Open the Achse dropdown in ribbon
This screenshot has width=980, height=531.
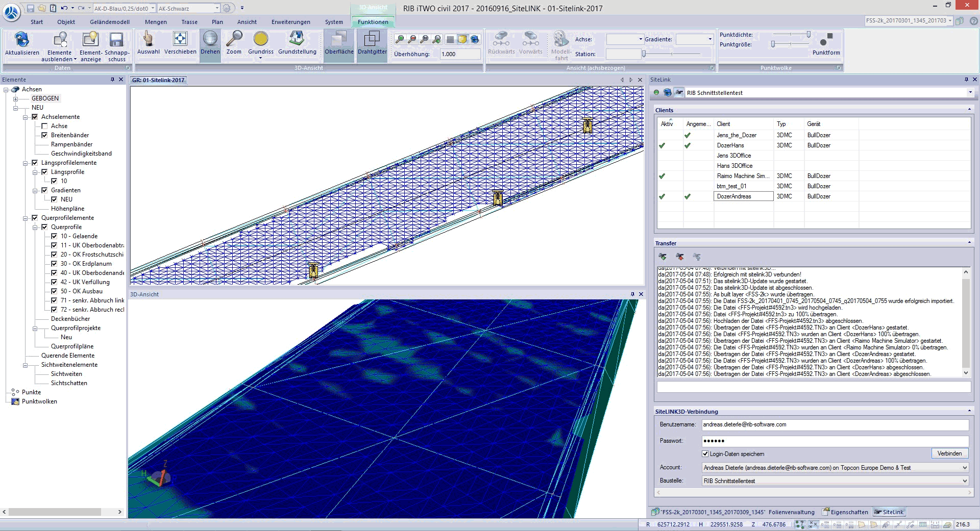tap(640, 39)
